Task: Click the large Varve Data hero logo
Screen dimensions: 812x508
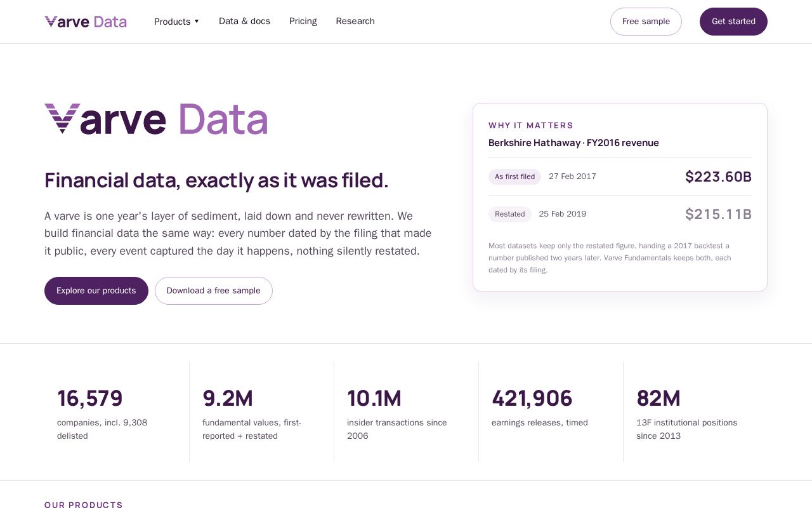Action: click(x=156, y=119)
